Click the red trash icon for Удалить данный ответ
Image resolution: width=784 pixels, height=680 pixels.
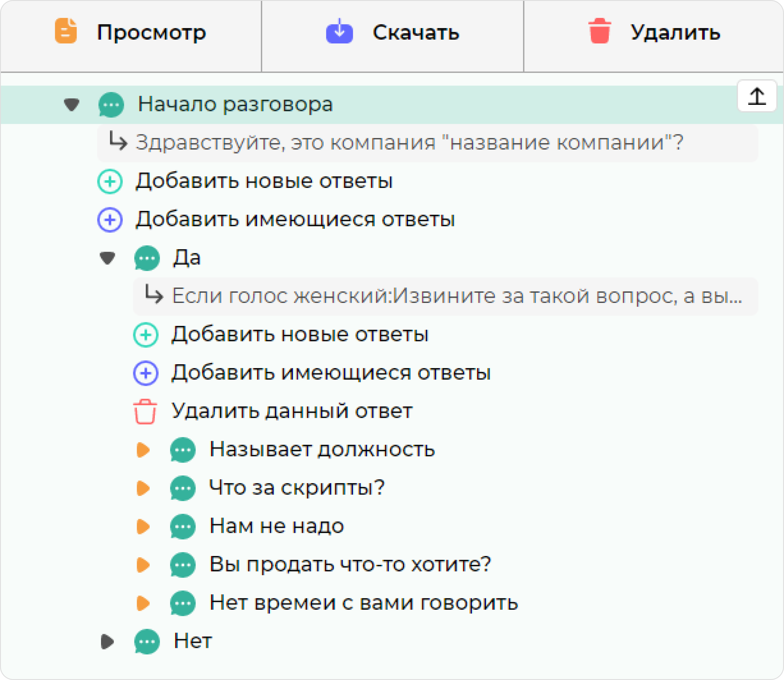145,411
